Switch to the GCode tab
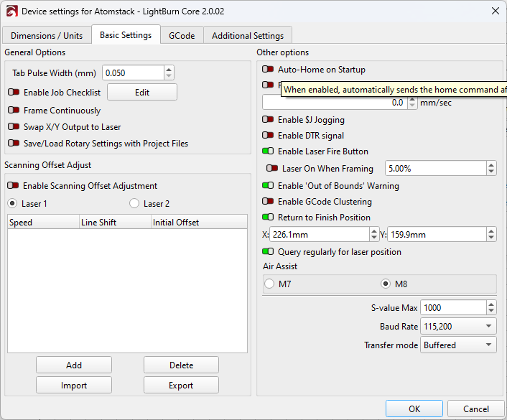Viewport: 507px width, 420px height. coord(182,35)
